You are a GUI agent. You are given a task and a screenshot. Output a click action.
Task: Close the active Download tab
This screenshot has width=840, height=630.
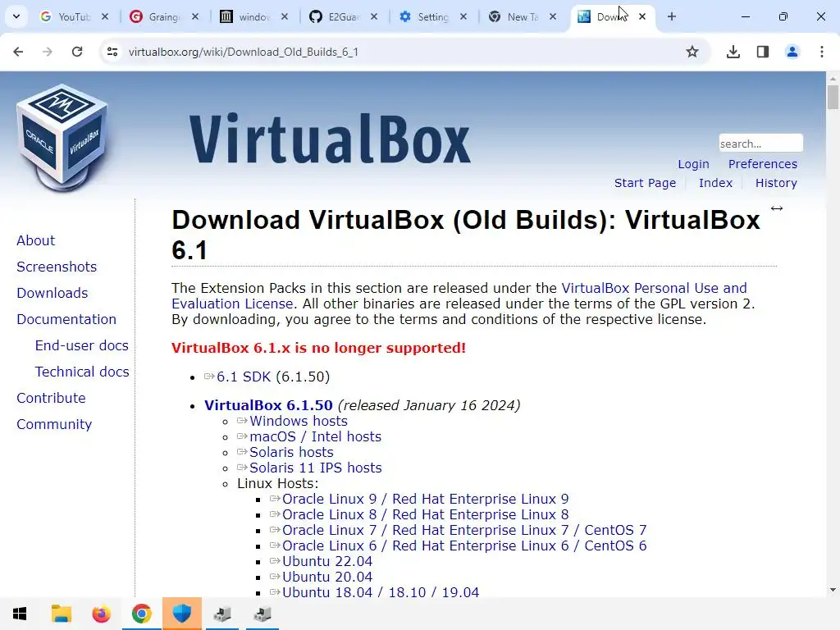click(x=642, y=16)
